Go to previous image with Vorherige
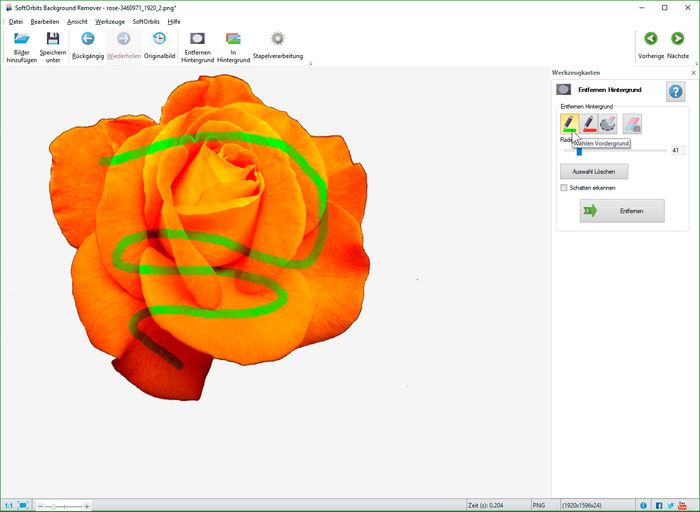 click(651, 39)
